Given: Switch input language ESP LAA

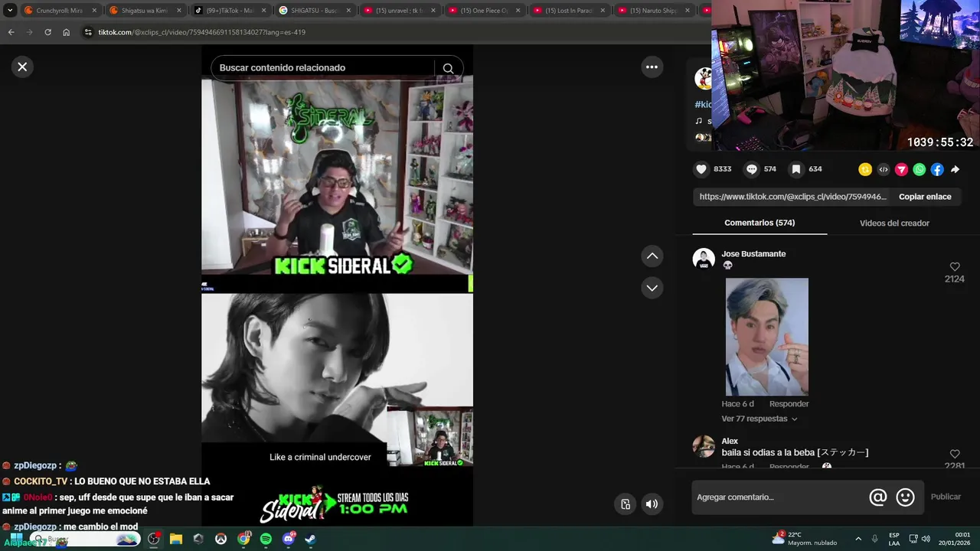Looking at the screenshot, I should click(x=894, y=539).
